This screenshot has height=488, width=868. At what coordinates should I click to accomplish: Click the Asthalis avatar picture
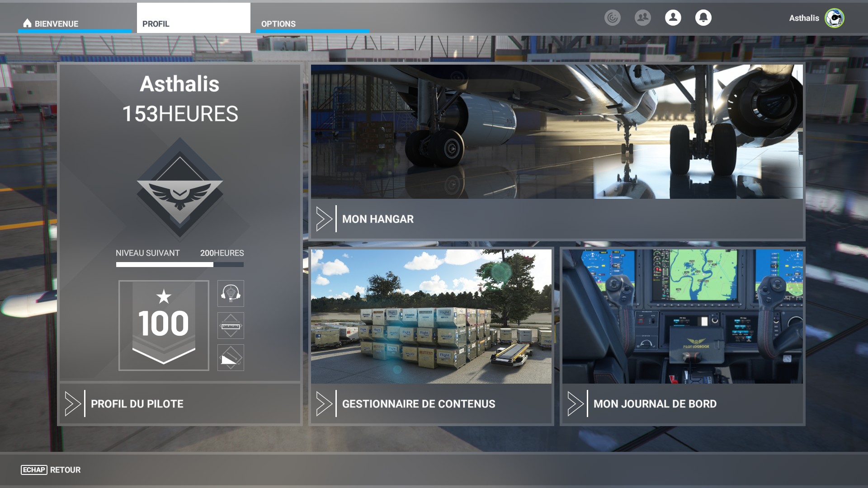point(834,18)
